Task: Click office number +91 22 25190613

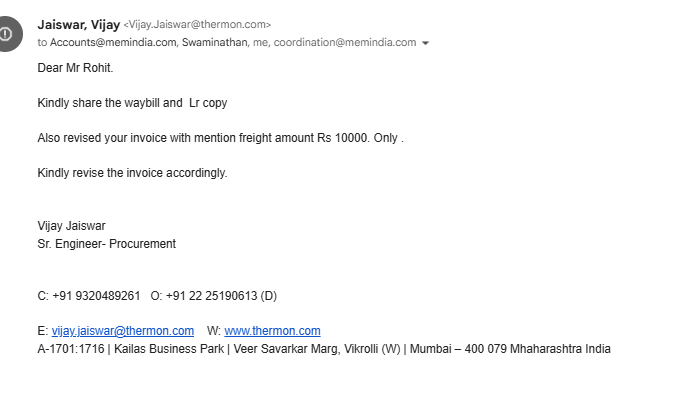Action: pos(211,296)
